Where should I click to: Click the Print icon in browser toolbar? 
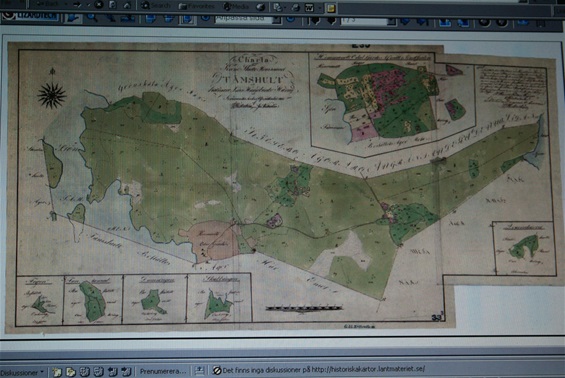click(295, 7)
